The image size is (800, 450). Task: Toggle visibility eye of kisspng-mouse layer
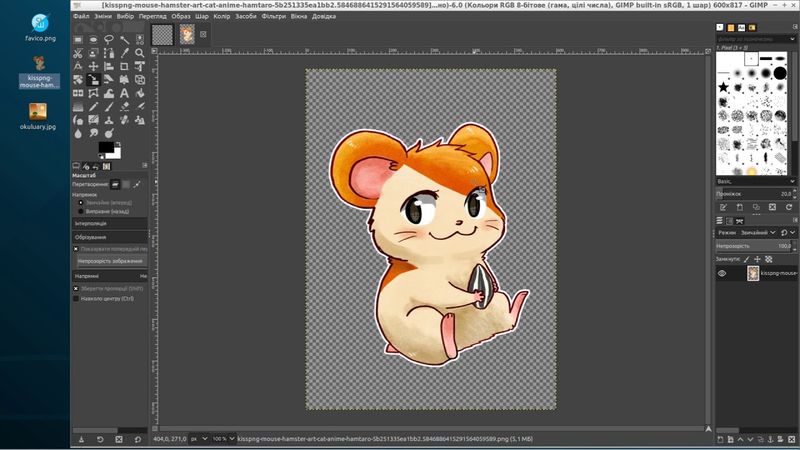pos(722,273)
